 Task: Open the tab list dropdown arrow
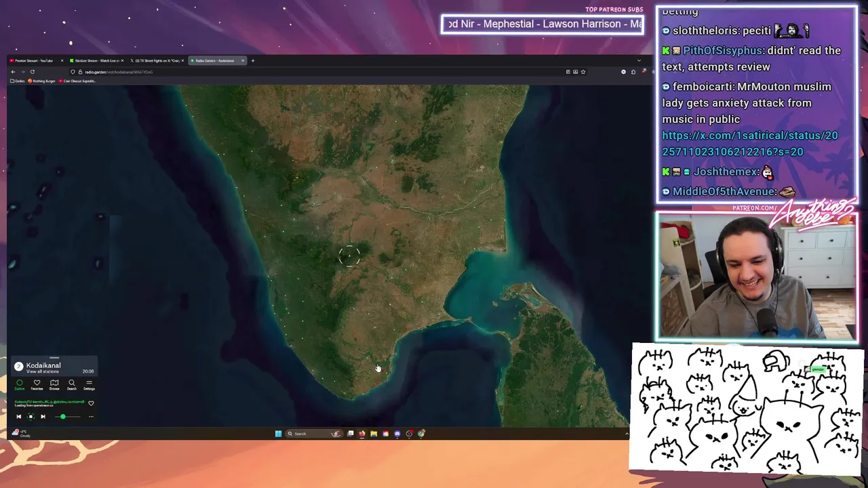[x=638, y=60]
